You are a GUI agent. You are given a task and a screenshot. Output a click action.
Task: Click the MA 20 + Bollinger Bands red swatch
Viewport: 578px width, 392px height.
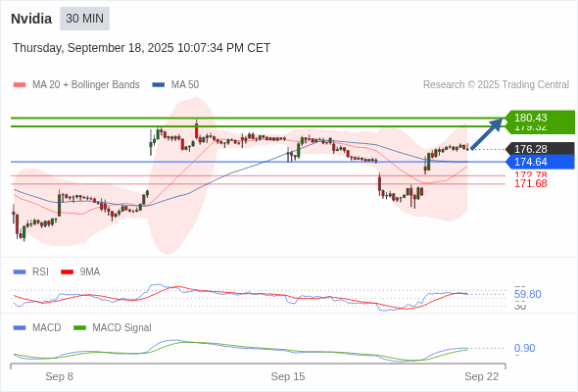coord(20,85)
